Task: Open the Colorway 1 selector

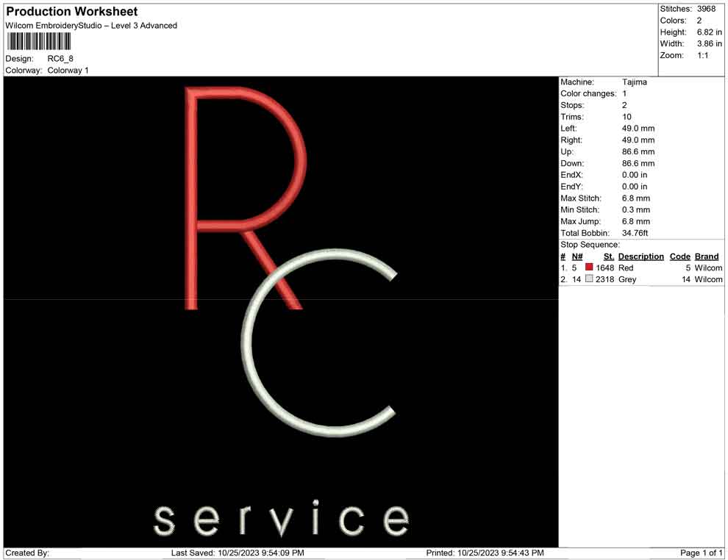Action: [x=68, y=71]
